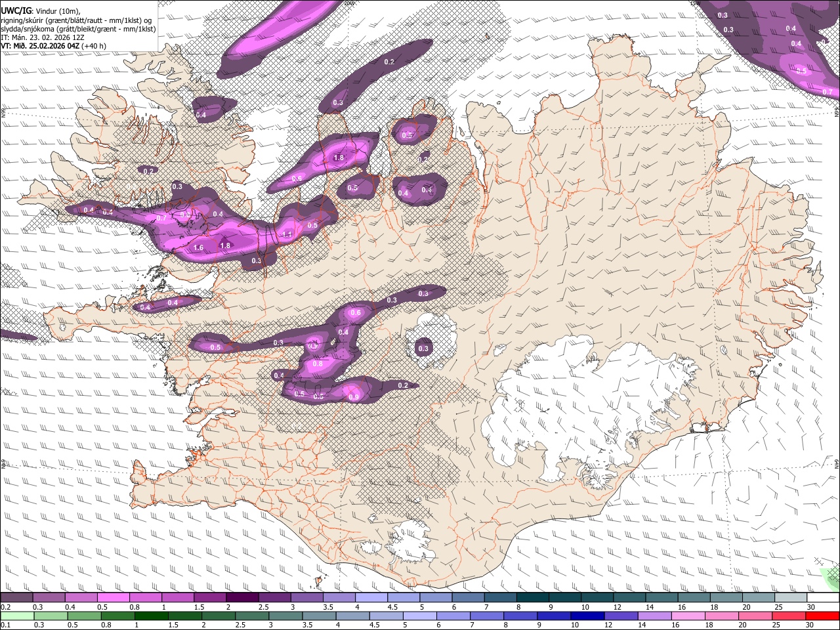Select the dark teal 8 swatch on snow scale
Screen dimensions: 840x630
pos(533,598)
